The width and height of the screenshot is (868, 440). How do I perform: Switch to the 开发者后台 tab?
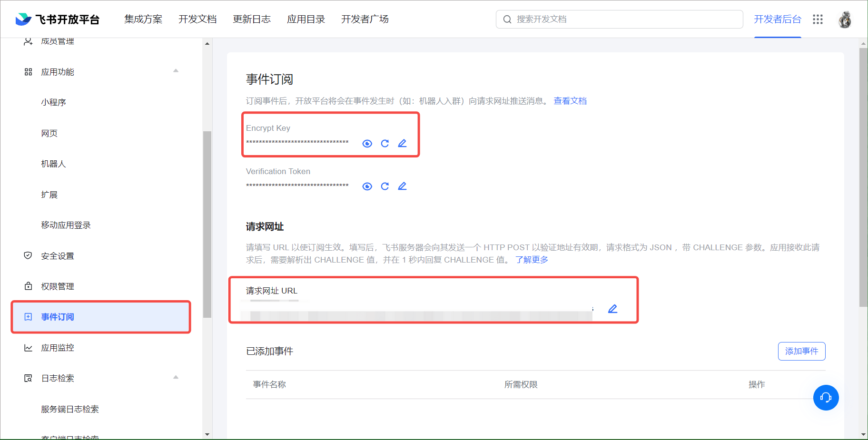point(777,20)
